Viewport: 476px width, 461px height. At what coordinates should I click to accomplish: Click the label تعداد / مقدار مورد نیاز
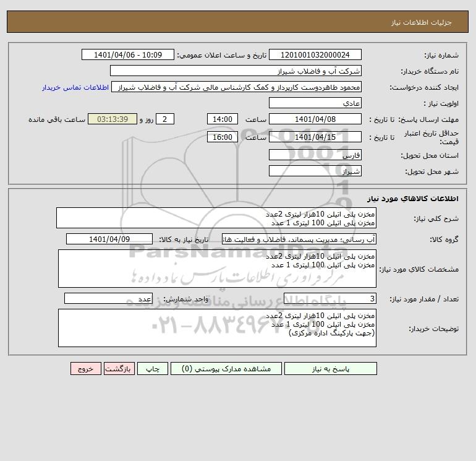[424, 299]
